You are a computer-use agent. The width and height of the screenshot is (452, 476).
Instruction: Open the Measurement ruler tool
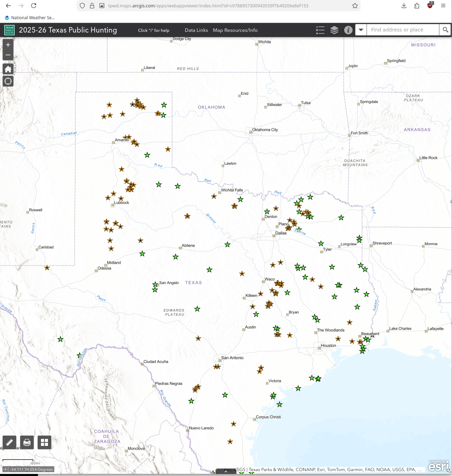[9, 442]
